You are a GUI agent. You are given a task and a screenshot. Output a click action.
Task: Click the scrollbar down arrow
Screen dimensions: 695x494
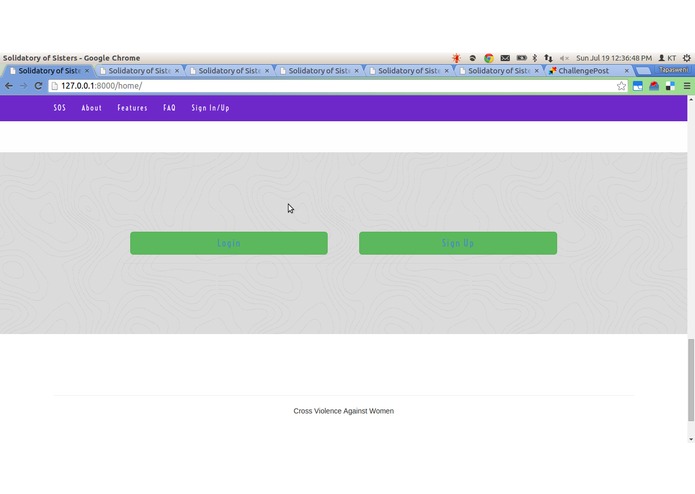[691, 439]
